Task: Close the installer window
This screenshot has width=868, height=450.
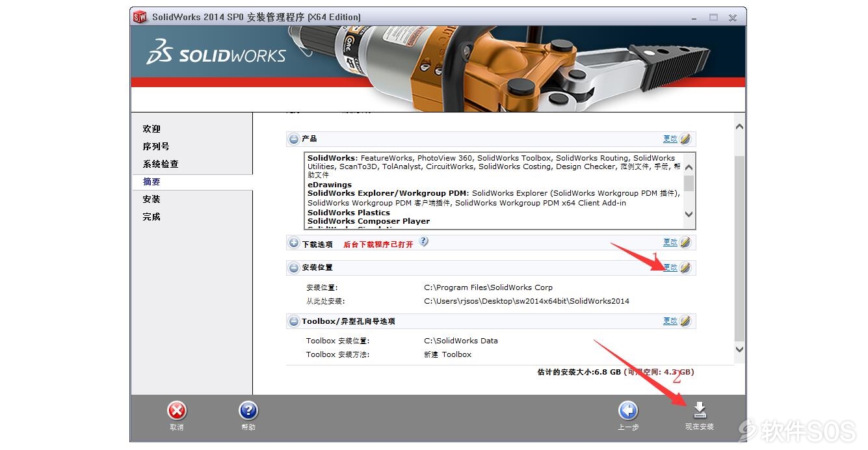Action: pyautogui.click(x=733, y=18)
